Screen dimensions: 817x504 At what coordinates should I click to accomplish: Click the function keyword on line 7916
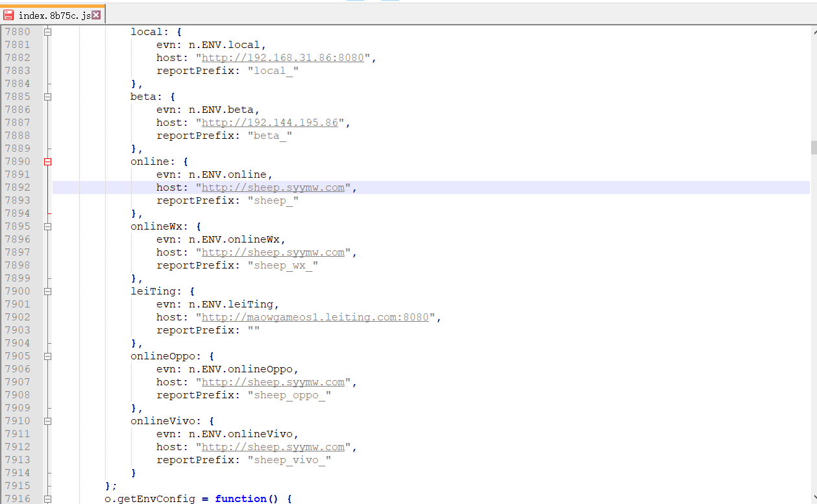click(x=241, y=499)
